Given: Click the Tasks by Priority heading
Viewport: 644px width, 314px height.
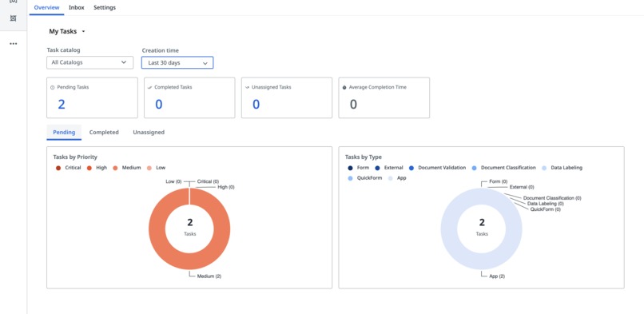Looking at the screenshot, I should (75, 157).
